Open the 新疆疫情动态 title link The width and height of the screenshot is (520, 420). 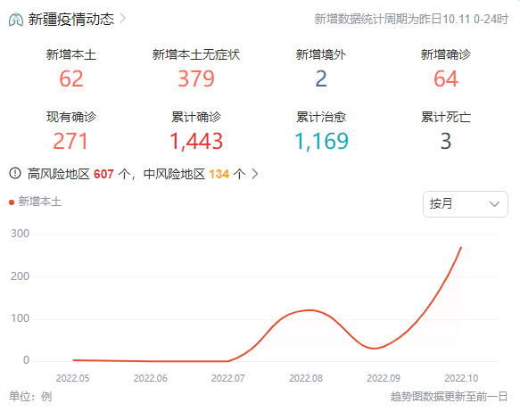click(71, 20)
